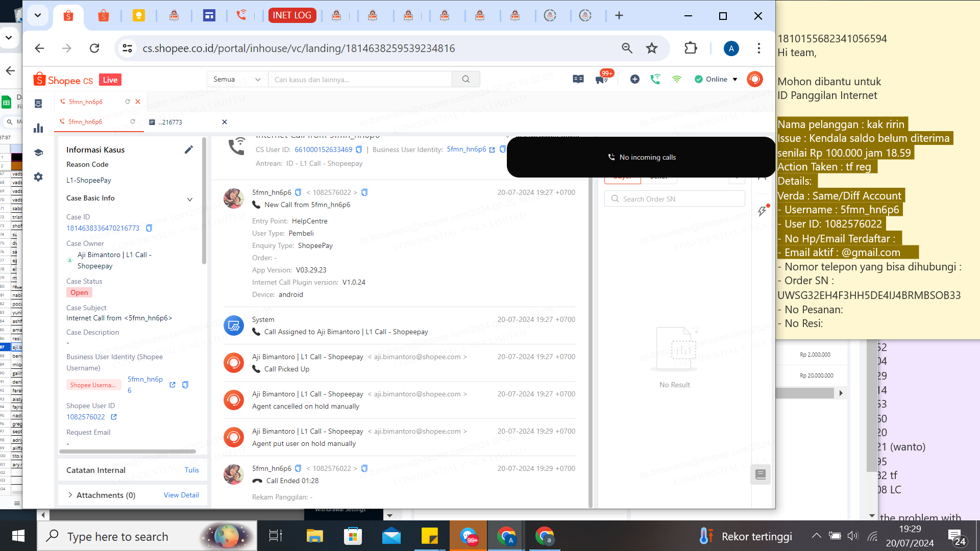Open the View Detail attachments link

(181, 495)
